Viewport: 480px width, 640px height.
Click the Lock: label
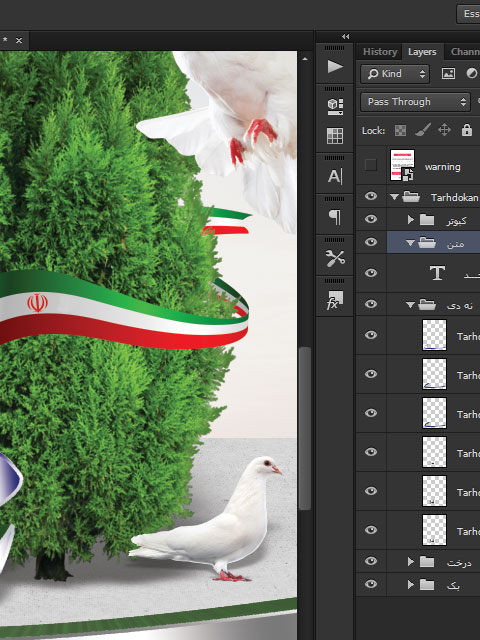pyautogui.click(x=373, y=131)
